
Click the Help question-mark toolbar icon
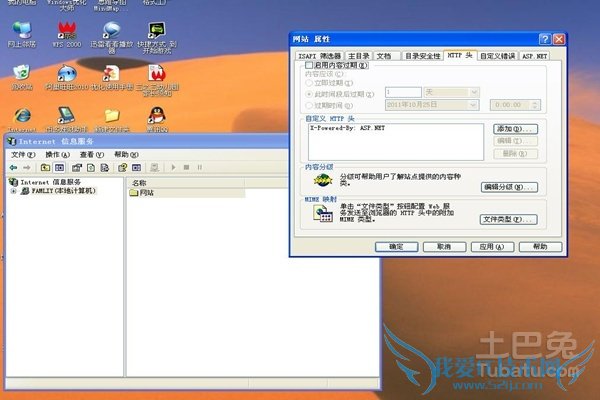coord(122,167)
